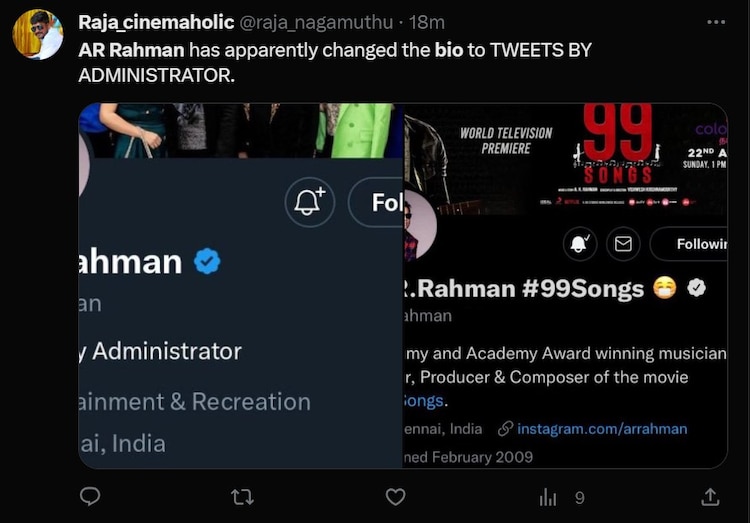Like the tweet with heart icon
Viewport: 750px width, 523px height.
coord(395,496)
